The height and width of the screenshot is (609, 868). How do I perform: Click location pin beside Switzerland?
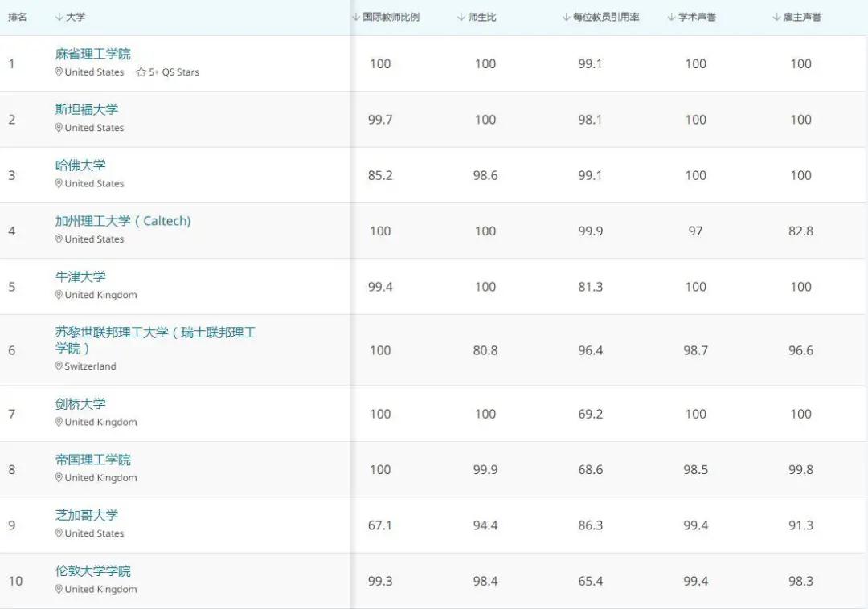pyautogui.click(x=59, y=366)
